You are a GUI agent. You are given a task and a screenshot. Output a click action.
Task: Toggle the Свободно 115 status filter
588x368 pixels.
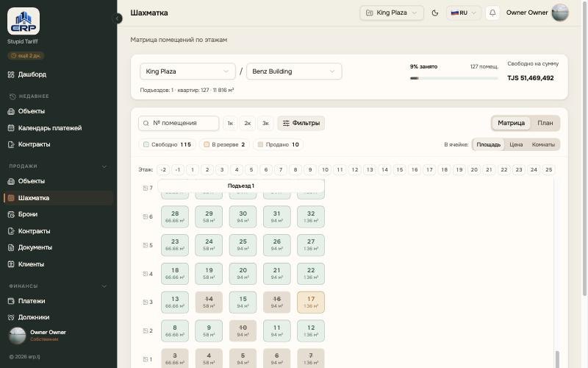point(168,144)
